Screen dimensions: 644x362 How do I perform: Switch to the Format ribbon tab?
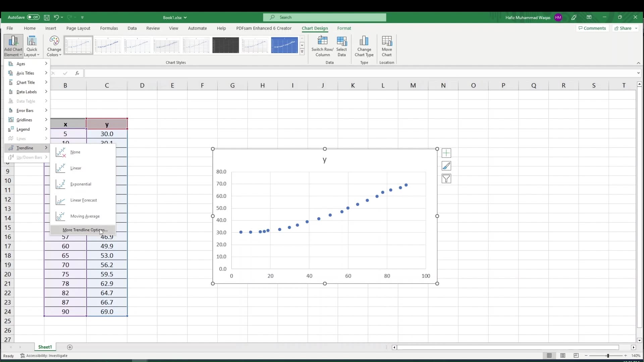point(344,28)
